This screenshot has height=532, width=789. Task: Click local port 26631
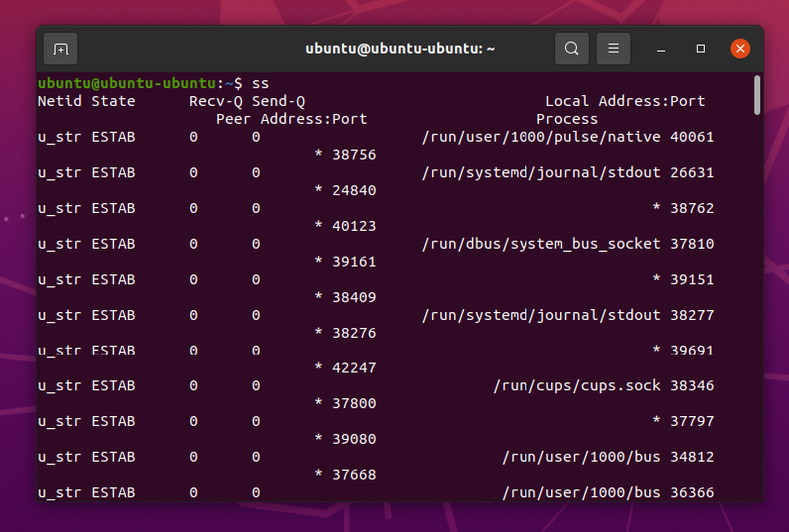point(692,172)
